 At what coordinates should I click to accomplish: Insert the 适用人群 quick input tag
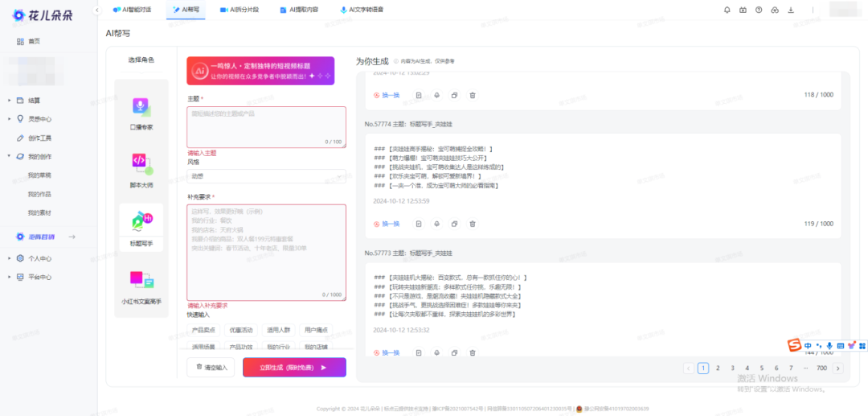(278, 330)
